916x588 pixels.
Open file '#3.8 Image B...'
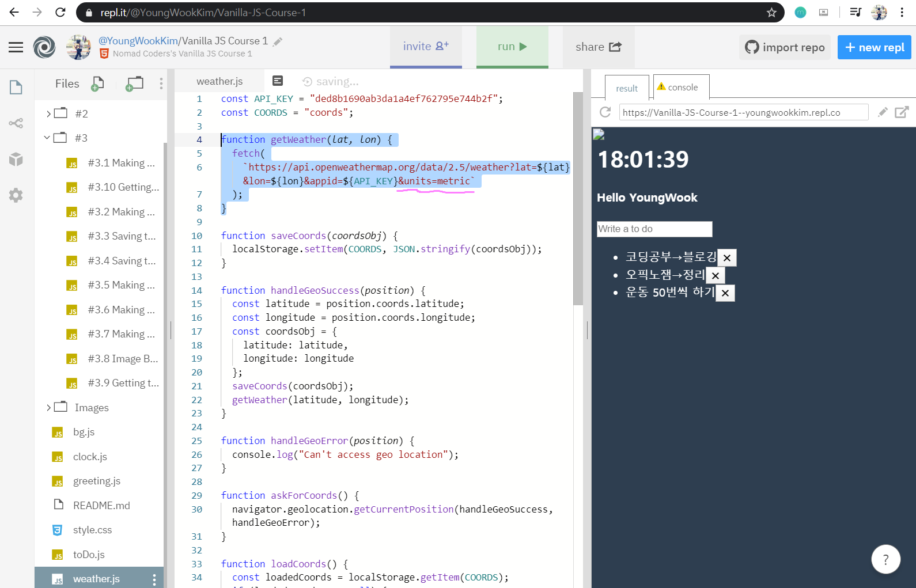[112, 359]
